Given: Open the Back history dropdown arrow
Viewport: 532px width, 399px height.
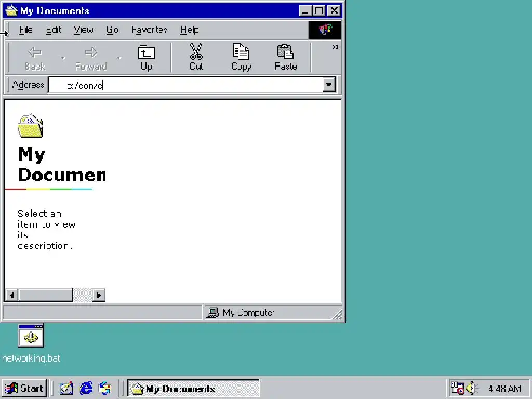Looking at the screenshot, I should (x=63, y=58).
